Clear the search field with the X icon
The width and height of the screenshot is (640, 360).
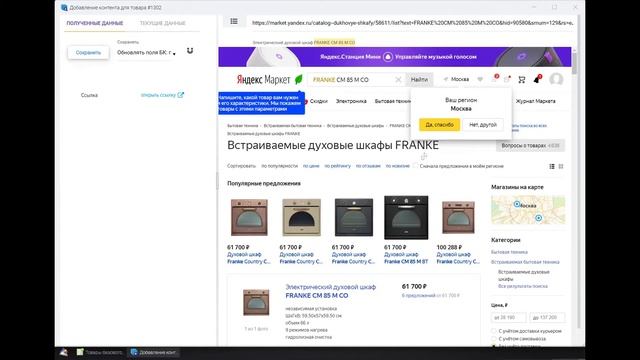coord(398,80)
